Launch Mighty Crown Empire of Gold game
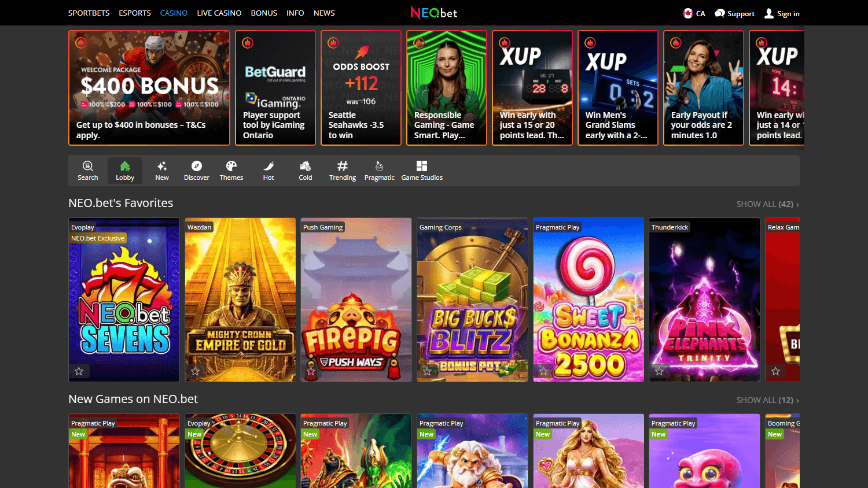 240,300
